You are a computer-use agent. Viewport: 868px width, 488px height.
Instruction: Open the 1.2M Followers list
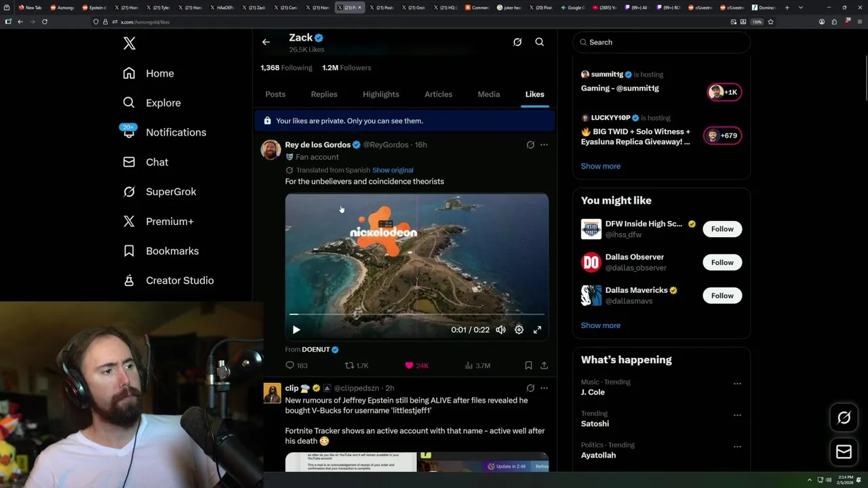coord(347,68)
